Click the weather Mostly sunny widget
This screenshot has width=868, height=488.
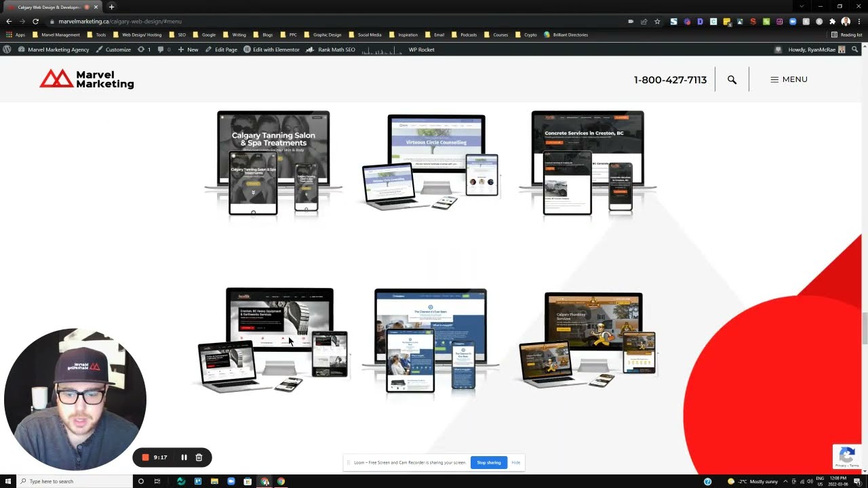[752, 481]
